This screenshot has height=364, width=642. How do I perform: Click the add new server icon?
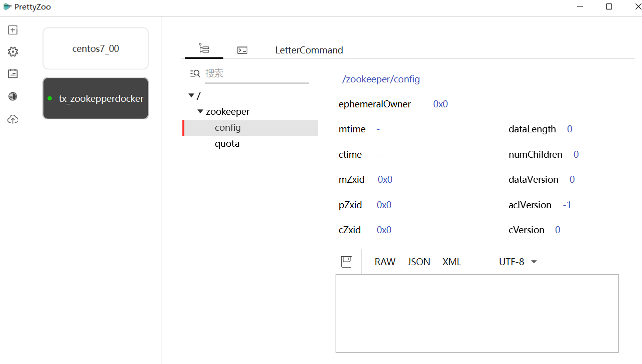click(x=13, y=30)
